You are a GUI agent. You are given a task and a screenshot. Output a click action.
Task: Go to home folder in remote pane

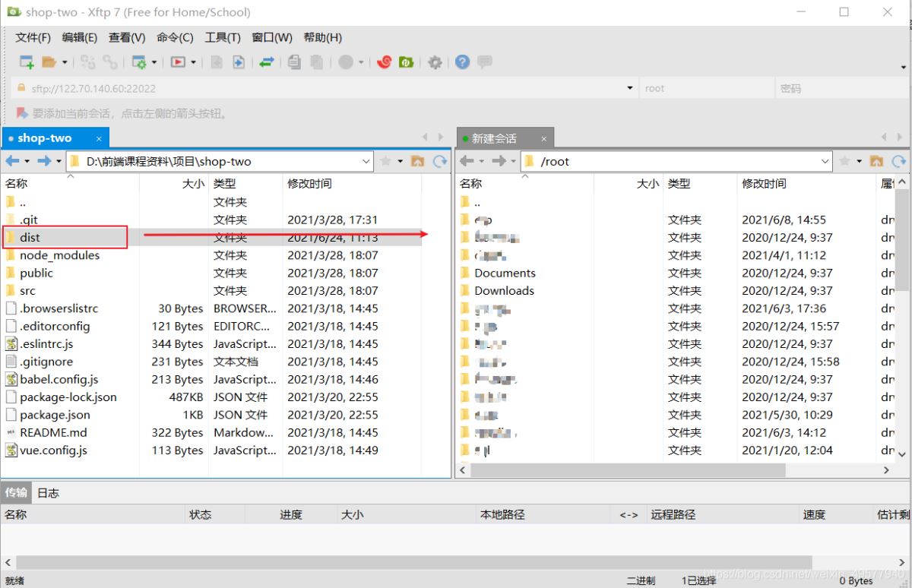point(876,161)
